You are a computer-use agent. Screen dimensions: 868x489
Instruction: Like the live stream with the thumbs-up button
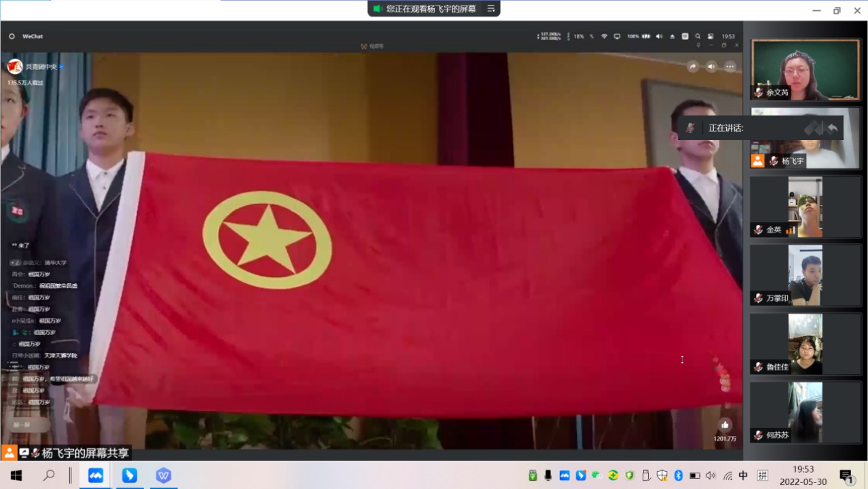(x=725, y=425)
